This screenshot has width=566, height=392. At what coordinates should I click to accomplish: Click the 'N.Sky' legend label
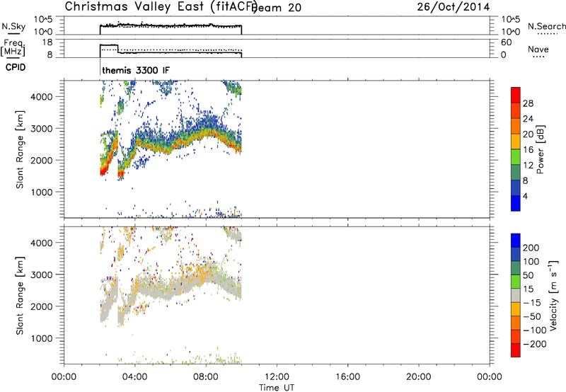pyautogui.click(x=13, y=26)
